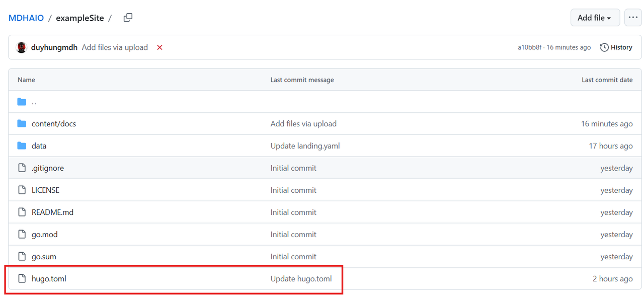Open 'Initial commit' message for go.mod
The width and height of the screenshot is (644, 298).
tap(293, 235)
